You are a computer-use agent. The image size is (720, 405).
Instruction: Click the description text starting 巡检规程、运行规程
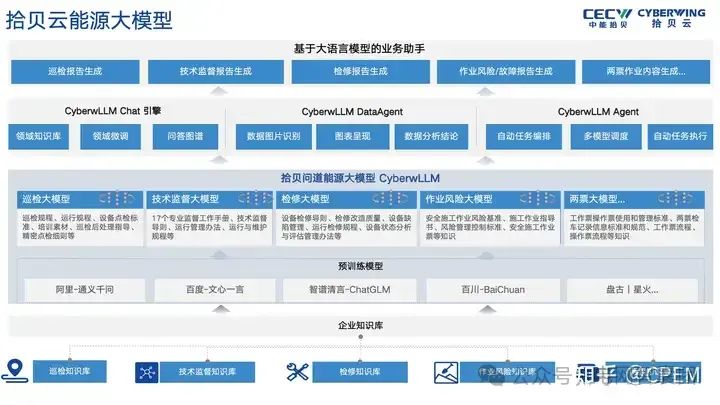click(x=80, y=227)
